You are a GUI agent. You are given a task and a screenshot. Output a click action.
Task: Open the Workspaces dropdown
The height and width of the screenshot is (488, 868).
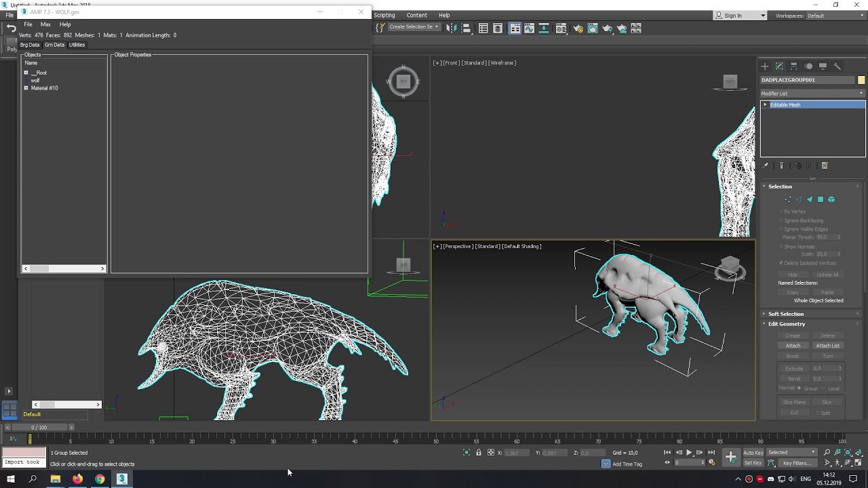pos(835,16)
